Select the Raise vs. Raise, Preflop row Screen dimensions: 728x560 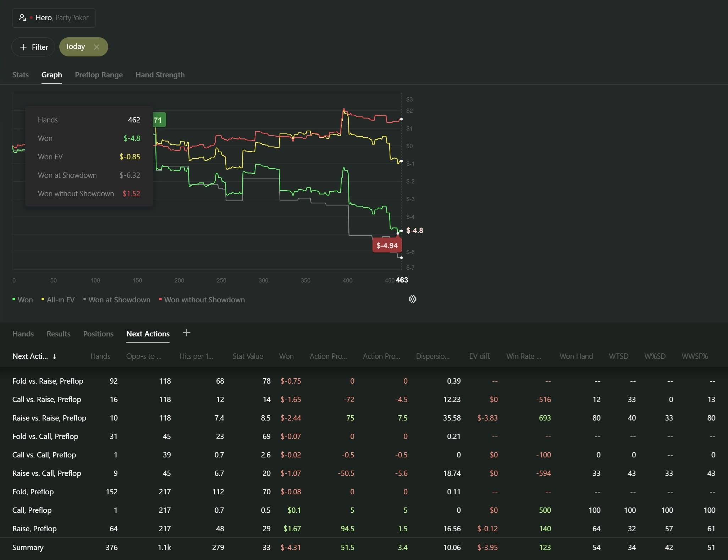click(x=364, y=418)
